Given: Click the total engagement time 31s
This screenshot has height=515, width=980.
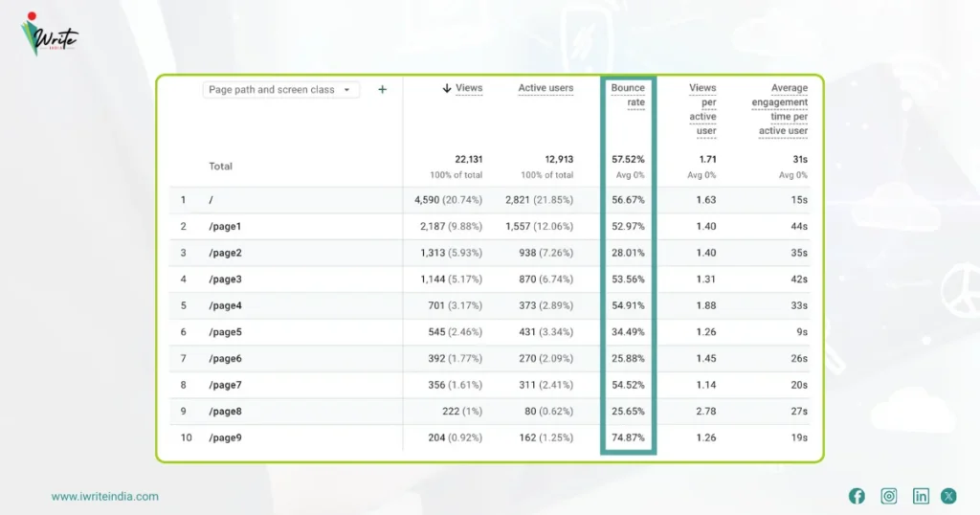Looking at the screenshot, I should tap(800, 159).
